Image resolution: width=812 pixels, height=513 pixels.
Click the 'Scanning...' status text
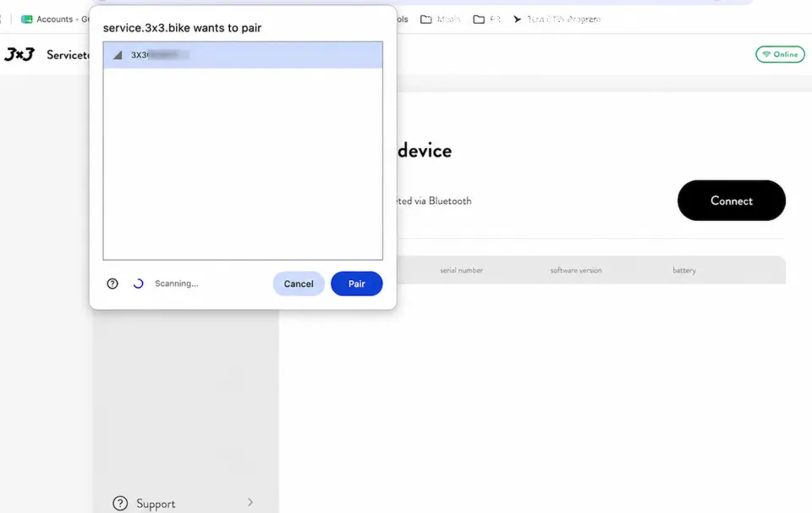[x=177, y=284]
